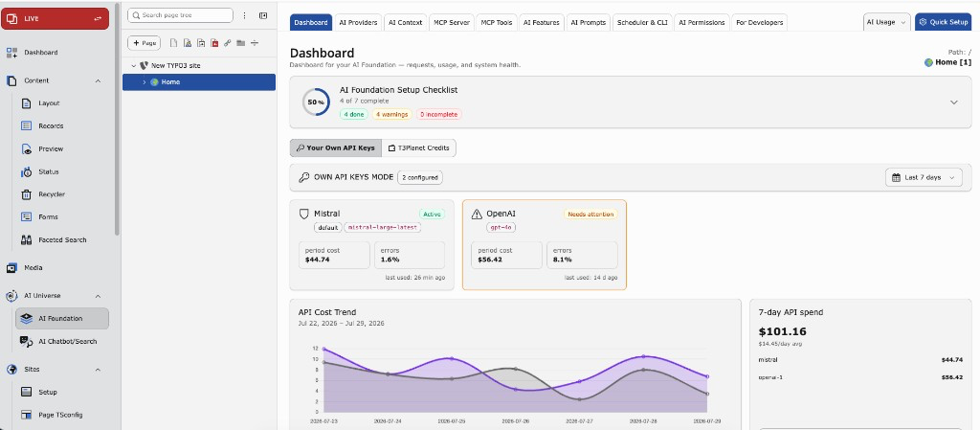The width and height of the screenshot is (980, 430).
Task: Switch to the AI Context tab
Action: (406, 22)
